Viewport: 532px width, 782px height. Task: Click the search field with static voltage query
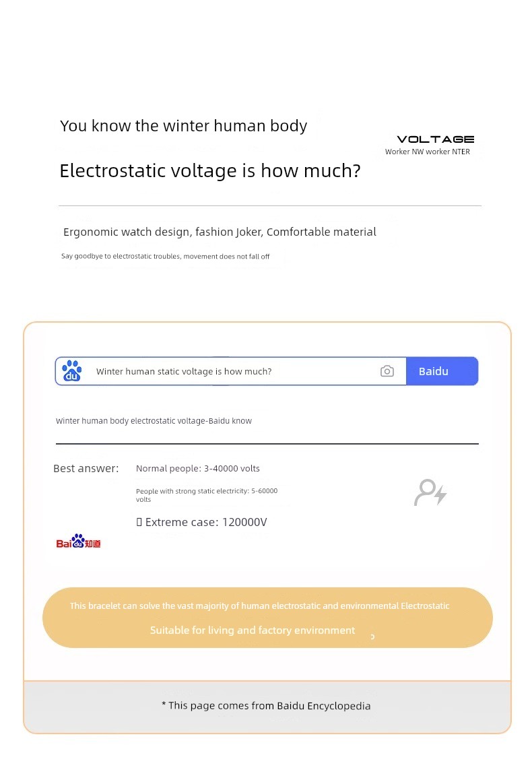[x=231, y=371]
